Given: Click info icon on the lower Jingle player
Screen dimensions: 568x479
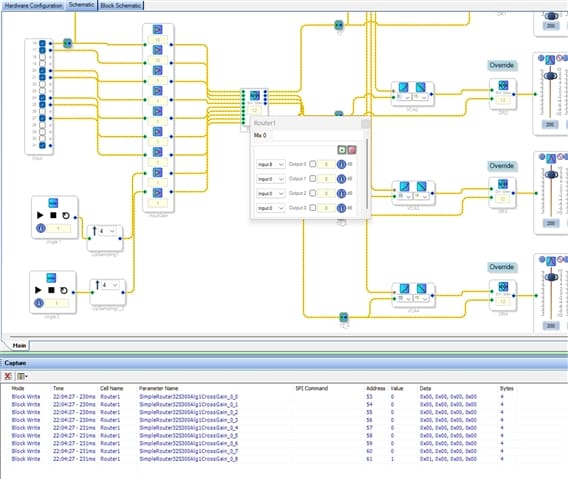Looking at the screenshot, I should point(39,303).
